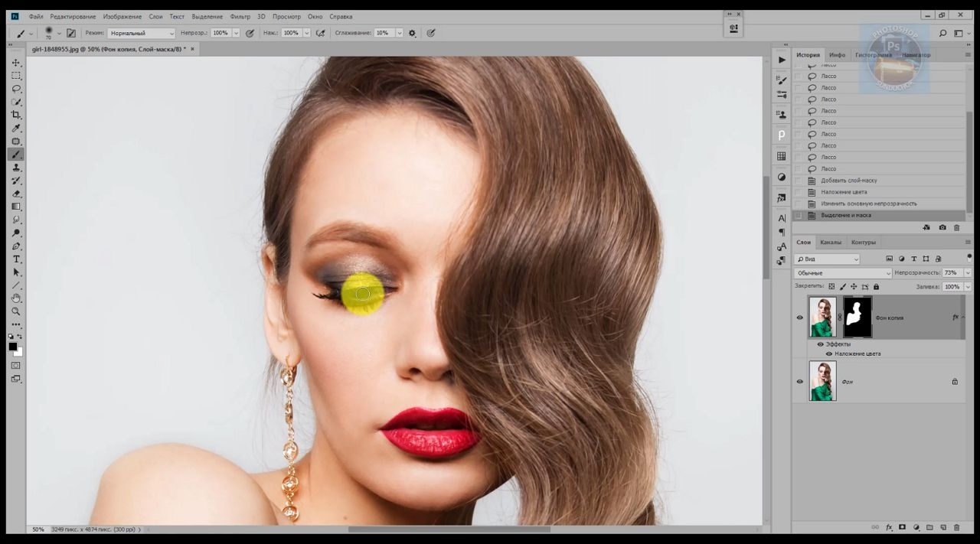This screenshot has height=544, width=980.
Task: Open the blend mode Нормальный dropdown
Action: point(142,33)
